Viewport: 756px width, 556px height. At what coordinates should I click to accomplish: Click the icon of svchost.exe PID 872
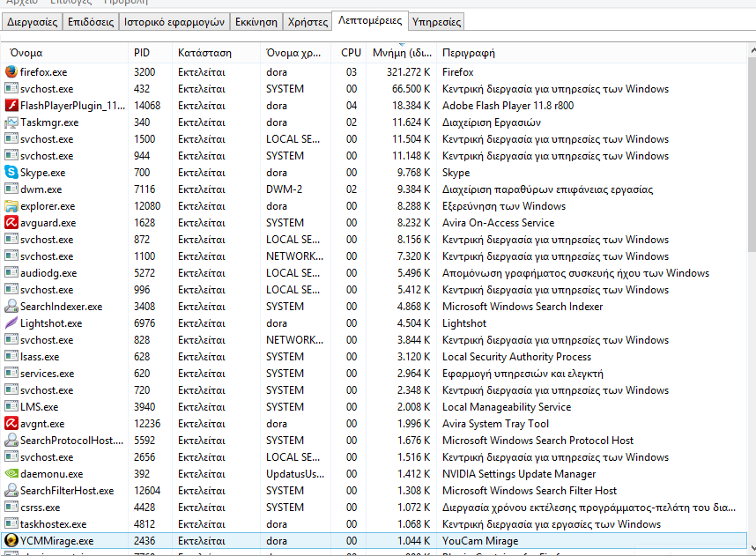(11, 239)
